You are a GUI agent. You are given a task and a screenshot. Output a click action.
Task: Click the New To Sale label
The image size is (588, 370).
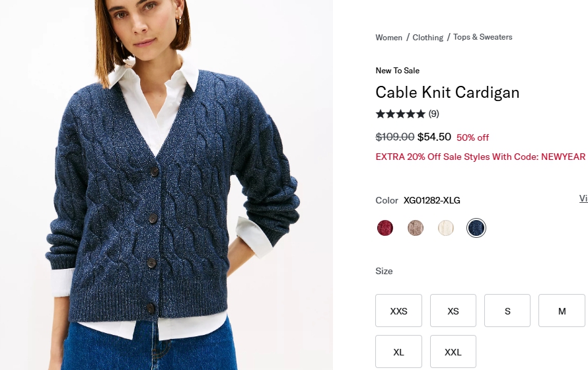point(398,71)
